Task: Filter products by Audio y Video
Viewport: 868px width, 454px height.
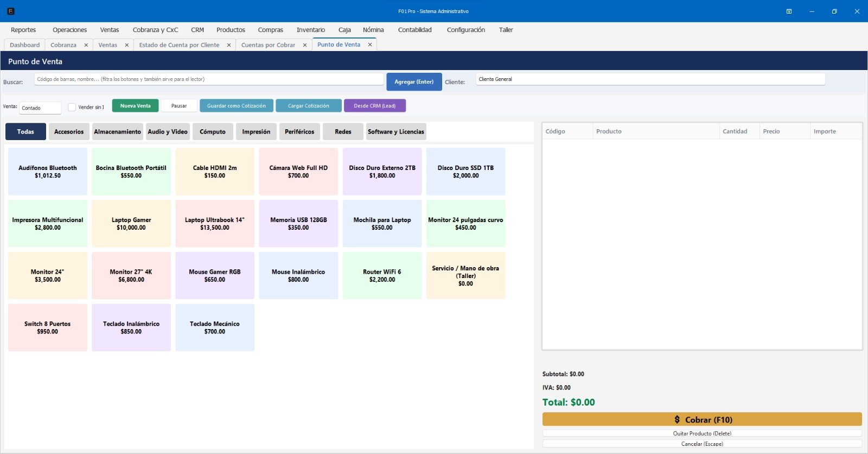Action: [x=168, y=131]
